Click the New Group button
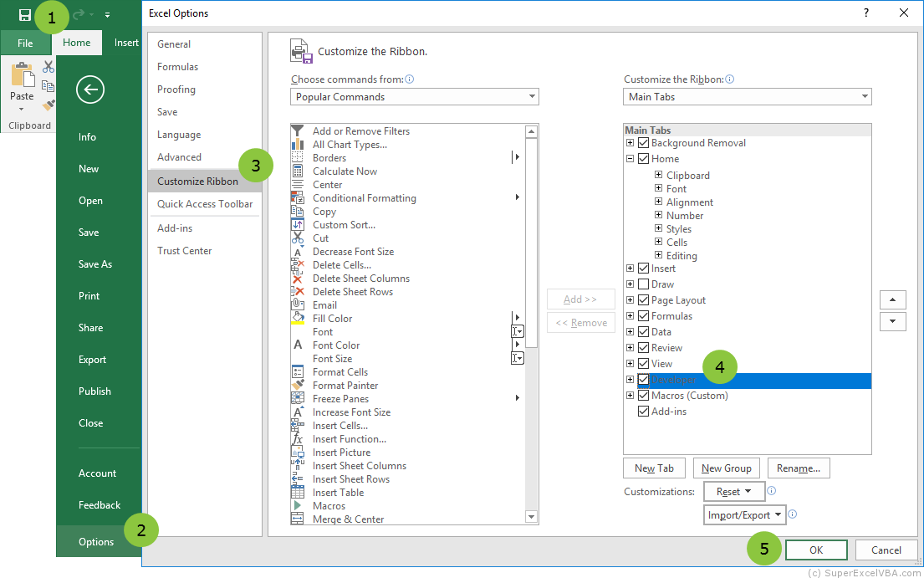Image resolution: width=924 pixels, height=578 pixels. point(727,468)
